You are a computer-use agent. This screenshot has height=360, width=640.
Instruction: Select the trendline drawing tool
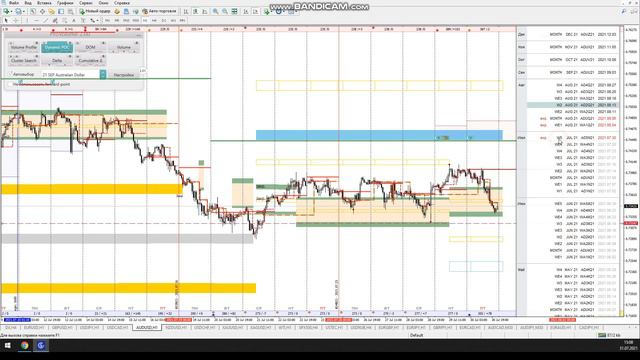[46, 20]
